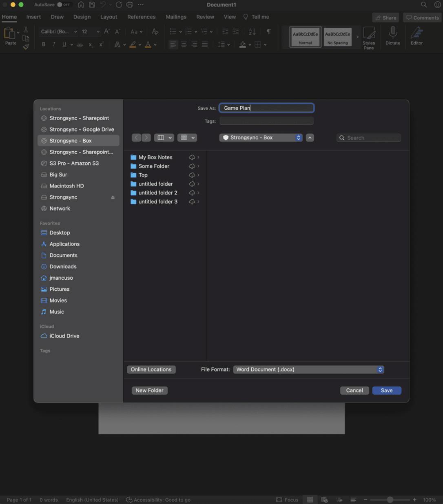Open the Editor tool
This screenshot has width=443, height=504.
click(x=416, y=33)
